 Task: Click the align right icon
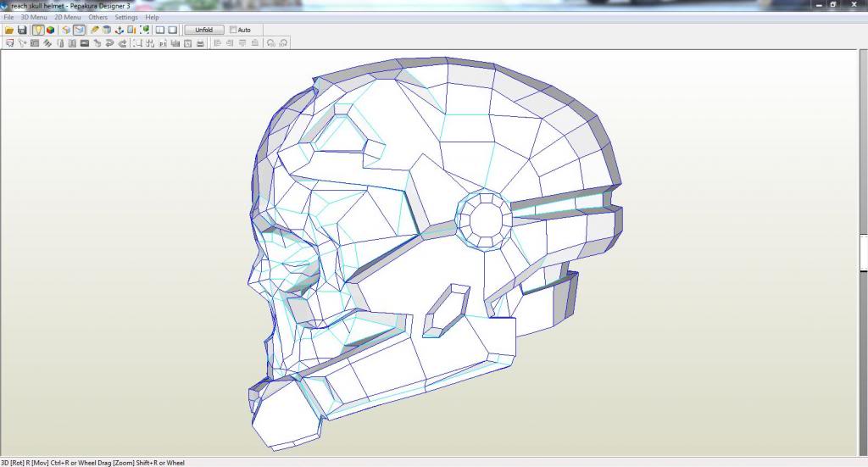click(230, 43)
